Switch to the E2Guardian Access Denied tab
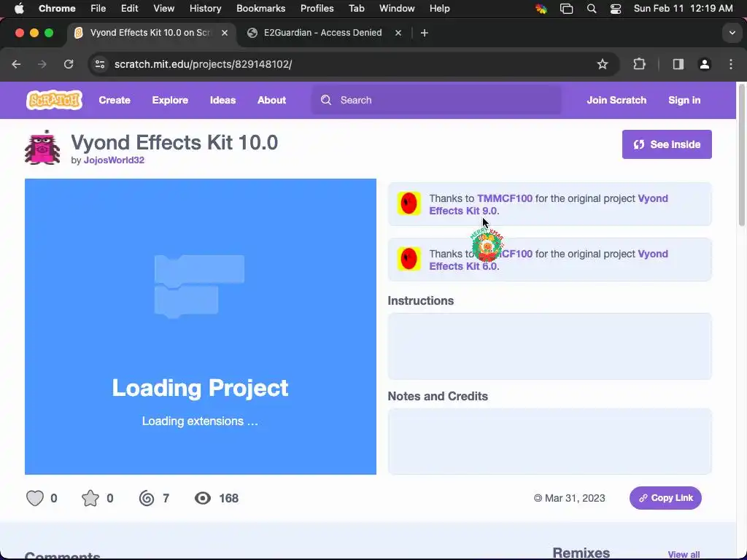Screen dimensions: 747x560 click(322, 32)
